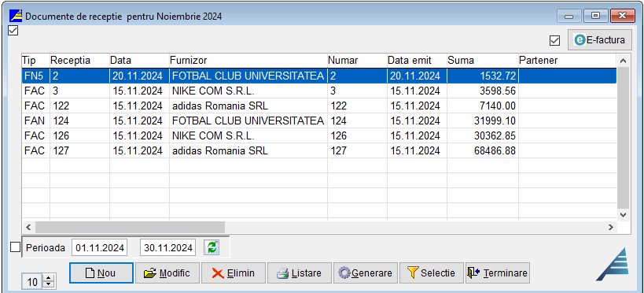Click the application icon in the title bar
This screenshot has height=293, width=644.
pyautogui.click(x=16, y=16)
